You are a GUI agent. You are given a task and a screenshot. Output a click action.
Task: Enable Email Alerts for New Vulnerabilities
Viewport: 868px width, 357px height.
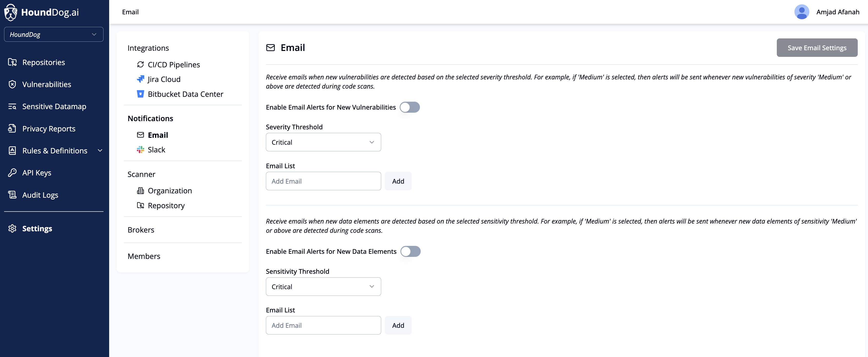click(409, 107)
